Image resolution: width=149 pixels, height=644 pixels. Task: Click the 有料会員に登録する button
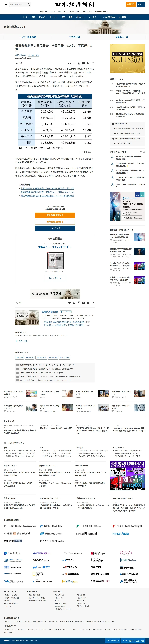pyautogui.click(x=55, y=215)
